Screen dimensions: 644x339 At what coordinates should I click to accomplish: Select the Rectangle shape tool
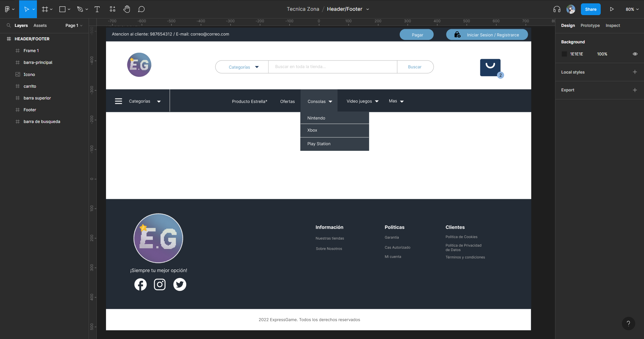pyautogui.click(x=62, y=9)
